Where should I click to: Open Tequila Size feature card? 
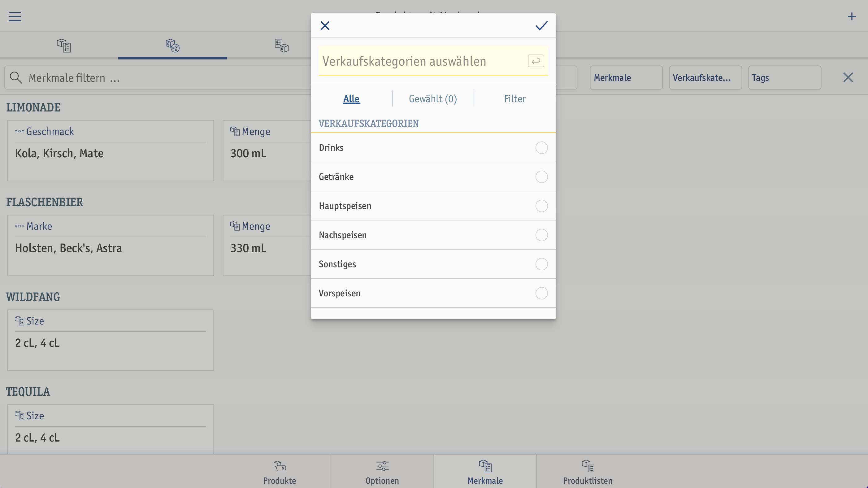click(111, 429)
